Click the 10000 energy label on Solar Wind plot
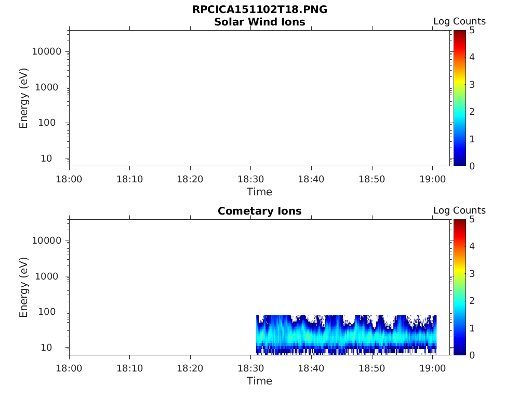 pos(47,51)
